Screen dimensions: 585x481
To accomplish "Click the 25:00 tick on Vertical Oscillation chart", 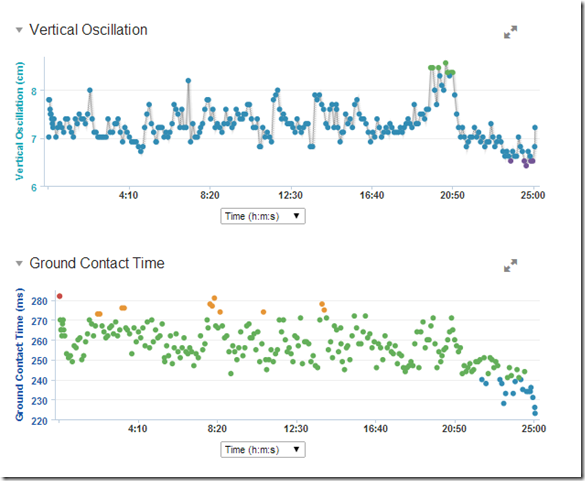I will [533, 195].
